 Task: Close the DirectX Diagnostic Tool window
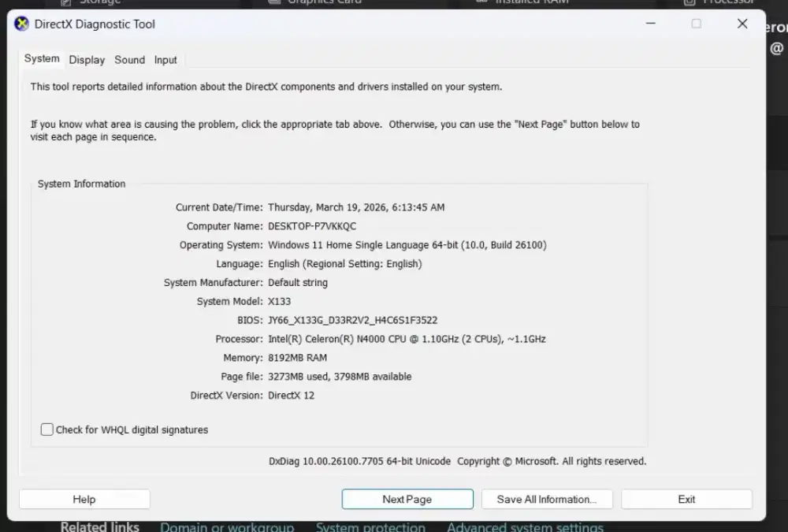[742, 24]
